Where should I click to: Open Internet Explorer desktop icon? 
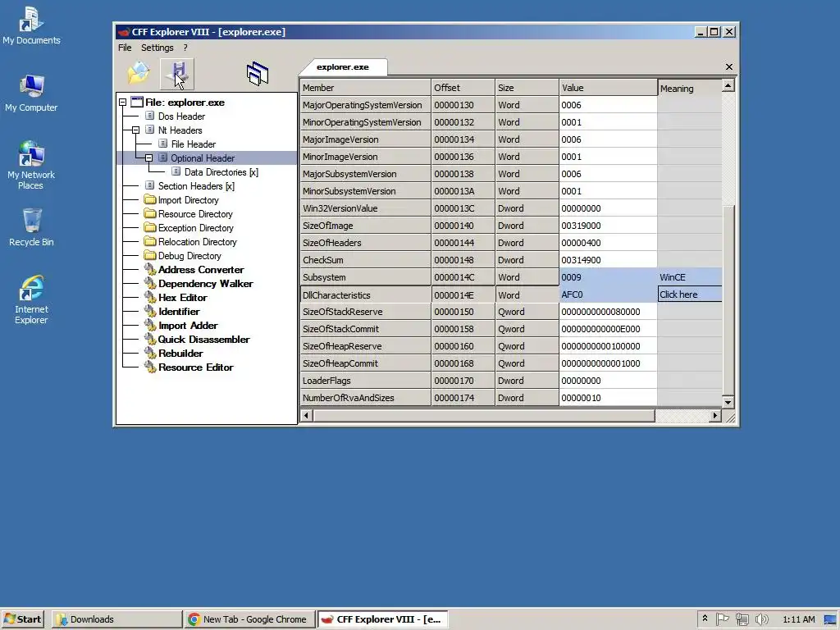(31, 300)
